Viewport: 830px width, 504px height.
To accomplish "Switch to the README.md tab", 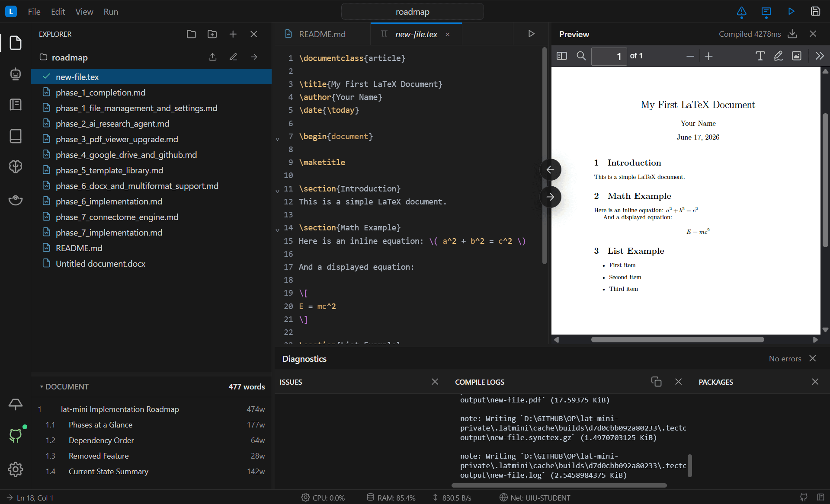I will pyautogui.click(x=322, y=34).
